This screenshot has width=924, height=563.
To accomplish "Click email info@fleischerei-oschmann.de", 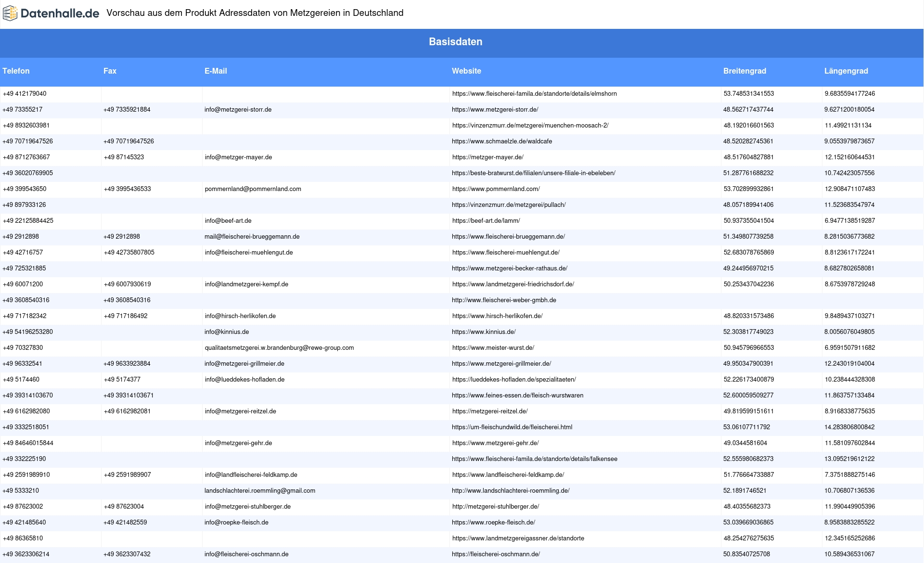I will (x=246, y=554).
